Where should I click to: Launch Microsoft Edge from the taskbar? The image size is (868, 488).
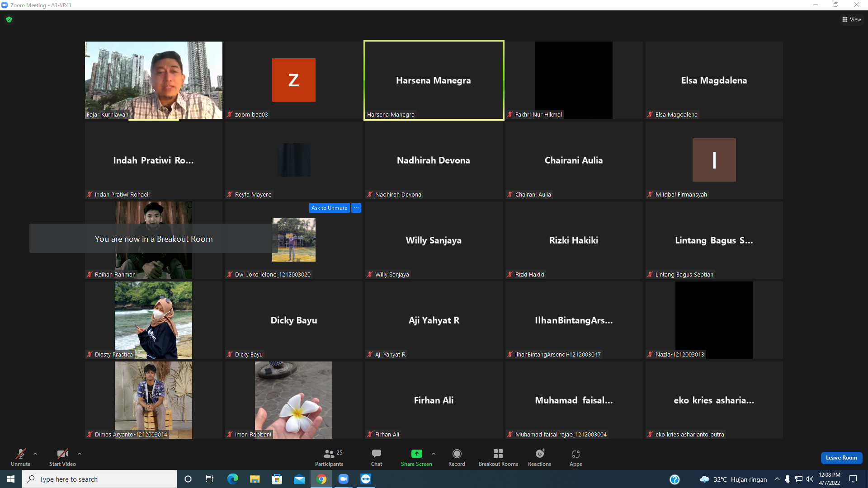pyautogui.click(x=232, y=479)
